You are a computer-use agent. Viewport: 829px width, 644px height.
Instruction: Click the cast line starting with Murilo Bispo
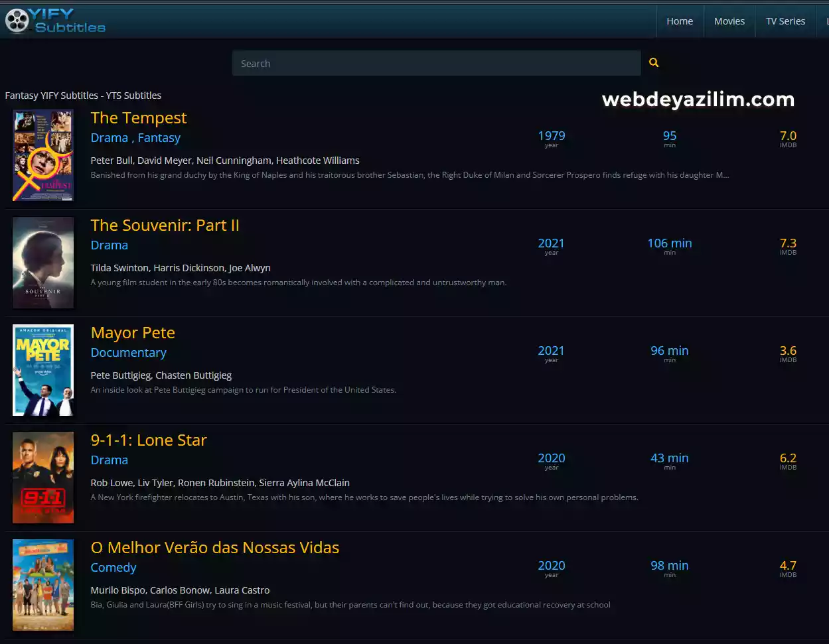coord(181,590)
